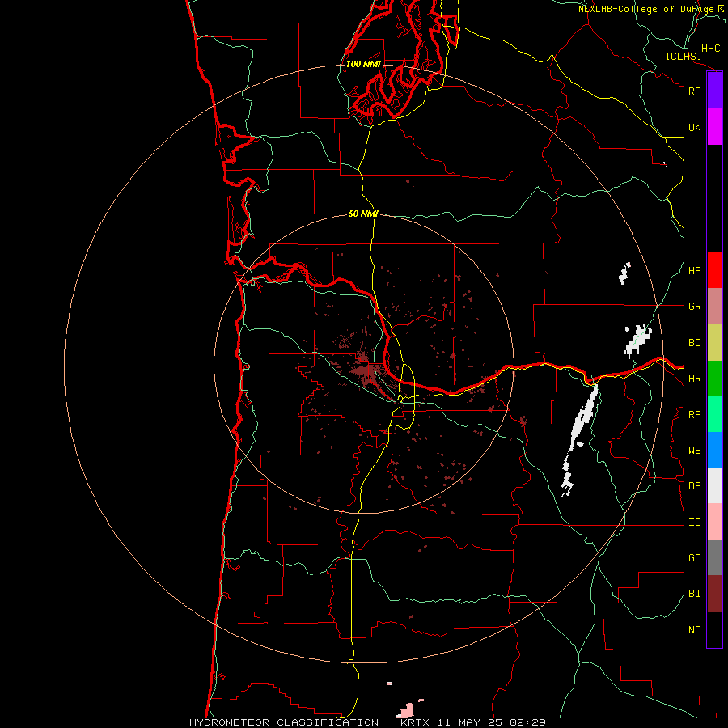Viewport: 728px width, 728px height.
Task: Click the yellow BD legend color swatch
Action: [x=714, y=343]
